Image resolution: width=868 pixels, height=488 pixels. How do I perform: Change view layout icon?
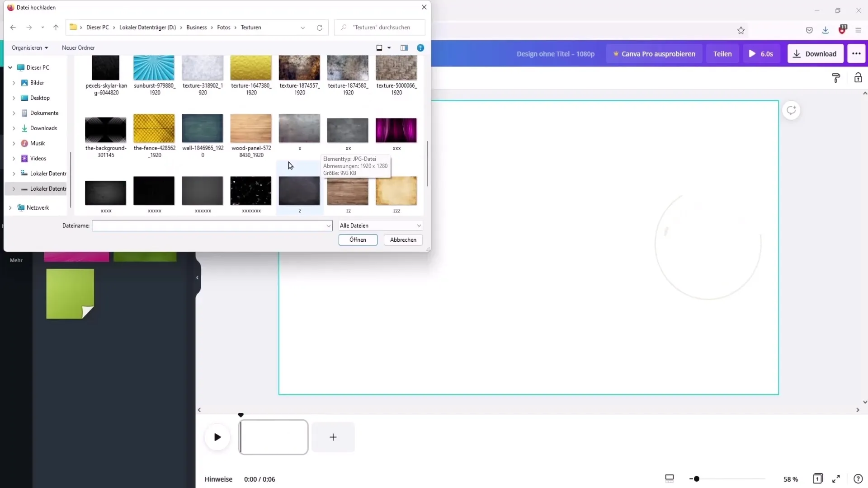pos(379,47)
